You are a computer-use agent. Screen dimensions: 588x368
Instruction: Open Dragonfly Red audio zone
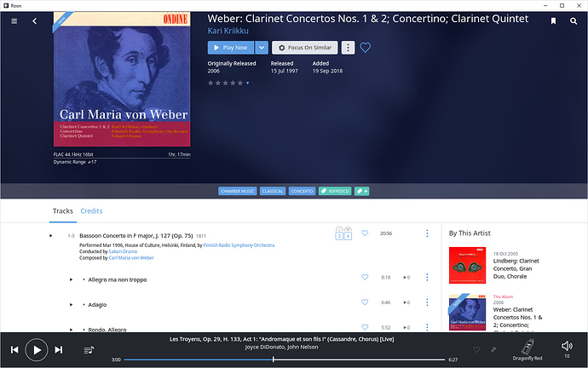coord(527,349)
